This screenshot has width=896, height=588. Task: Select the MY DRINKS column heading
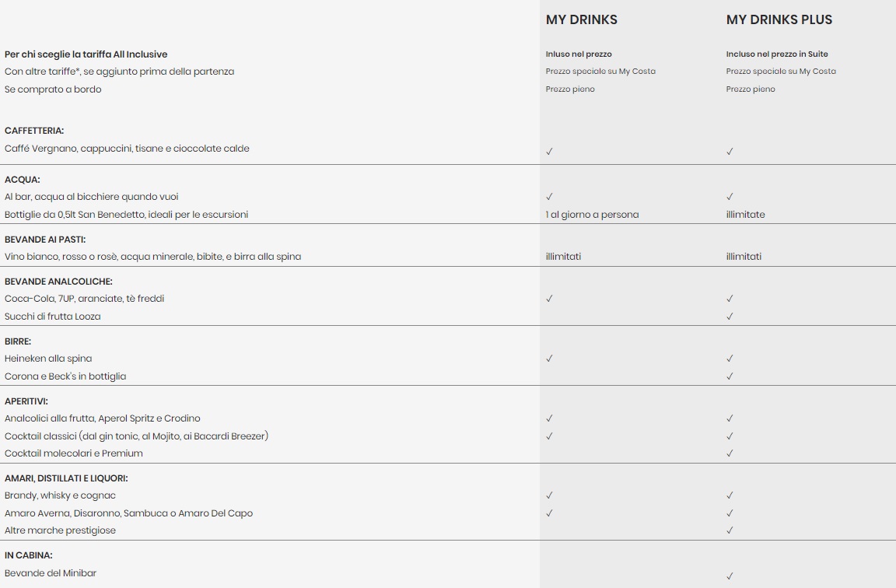pyautogui.click(x=581, y=20)
